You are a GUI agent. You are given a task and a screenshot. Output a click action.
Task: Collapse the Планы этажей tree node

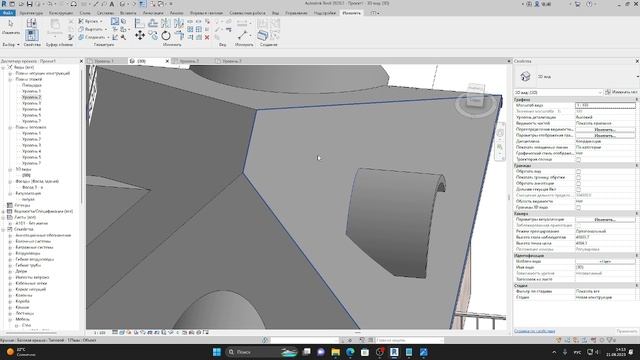[x=10, y=79]
